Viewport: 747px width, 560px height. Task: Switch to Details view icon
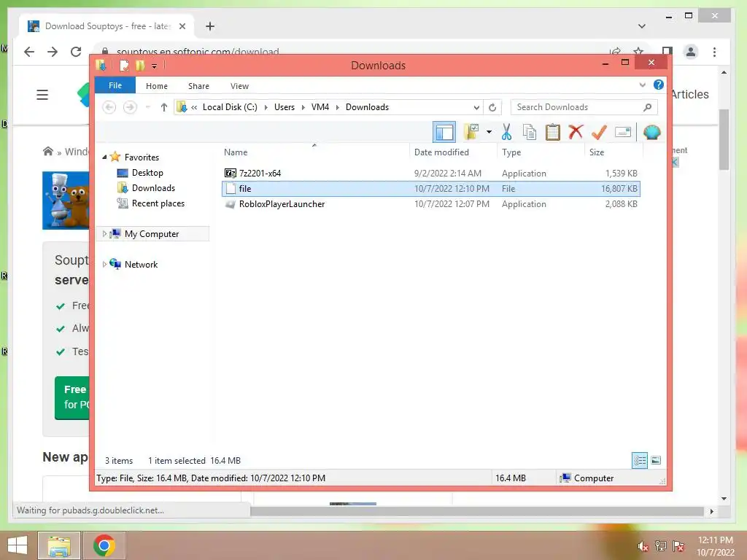tap(640, 460)
